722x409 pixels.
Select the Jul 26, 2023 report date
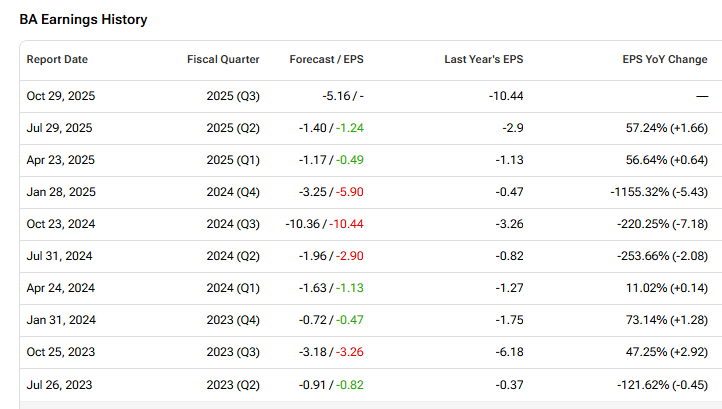60,384
